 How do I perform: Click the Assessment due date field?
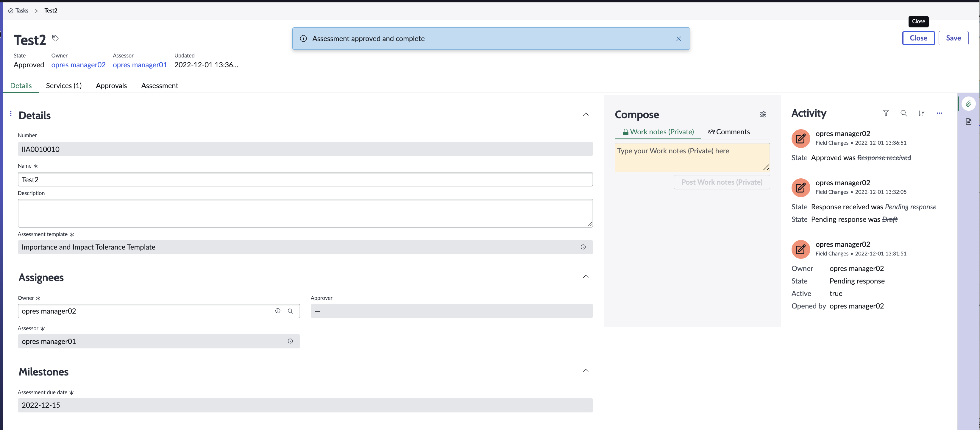[x=305, y=405]
